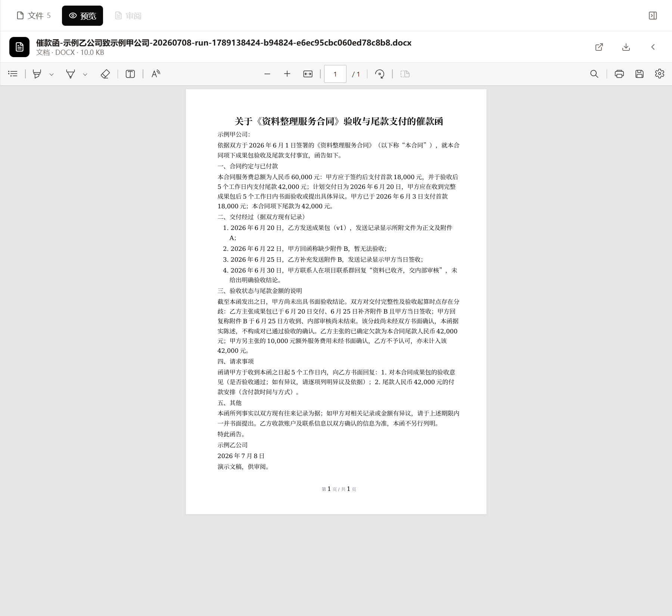Click the 催款函 docx file name
The height and width of the screenshot is (616, 672).
(x=224, y=43)
